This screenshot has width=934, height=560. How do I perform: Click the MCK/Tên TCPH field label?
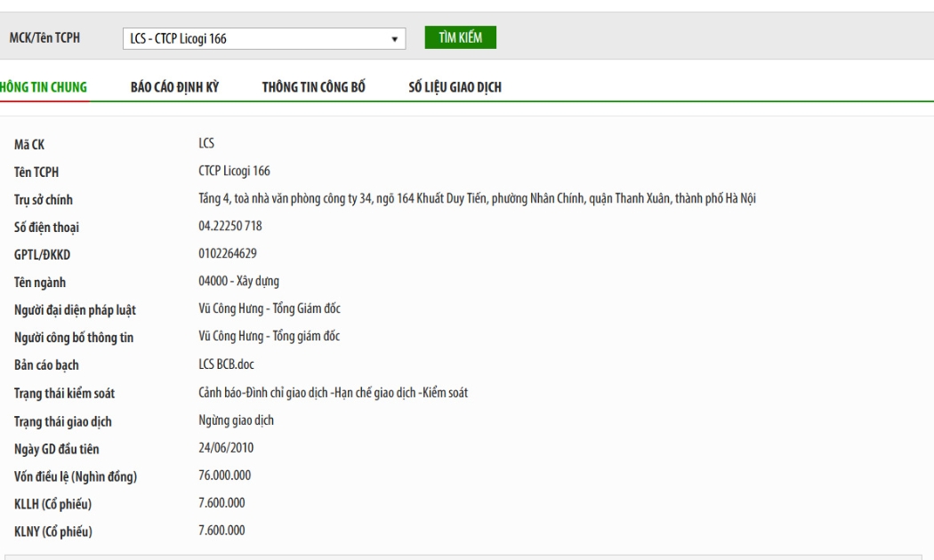(x=44, y=38)
